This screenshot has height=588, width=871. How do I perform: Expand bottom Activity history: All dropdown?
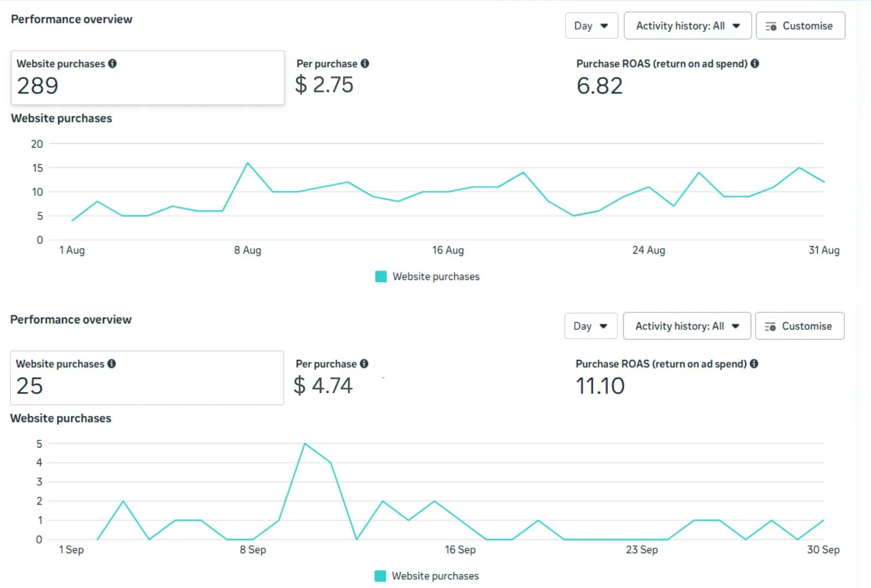point(687,326)
